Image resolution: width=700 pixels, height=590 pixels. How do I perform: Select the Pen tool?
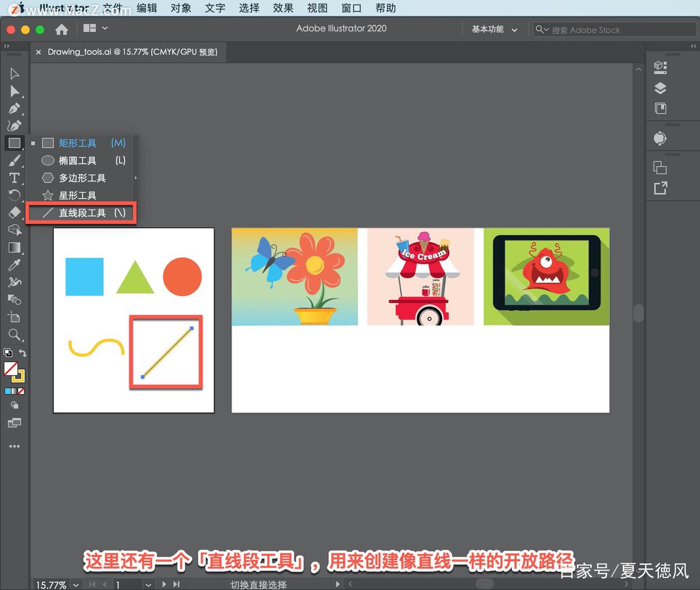pos(15,108)
